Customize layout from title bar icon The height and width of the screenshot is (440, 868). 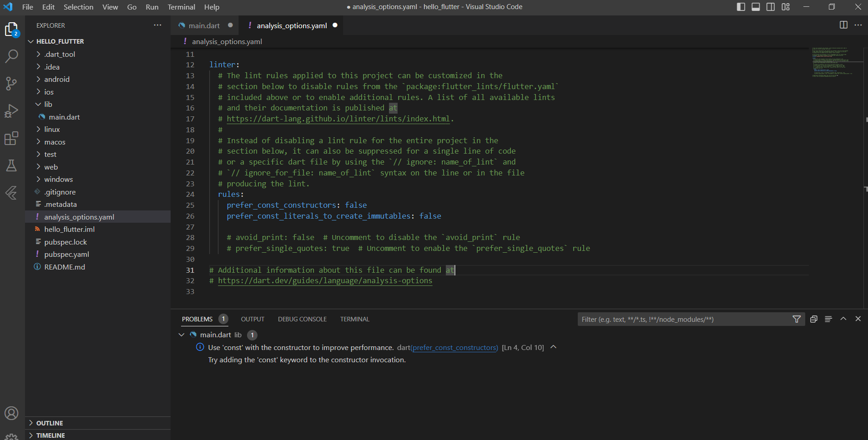pyautogui.click(x=786, y=7)
